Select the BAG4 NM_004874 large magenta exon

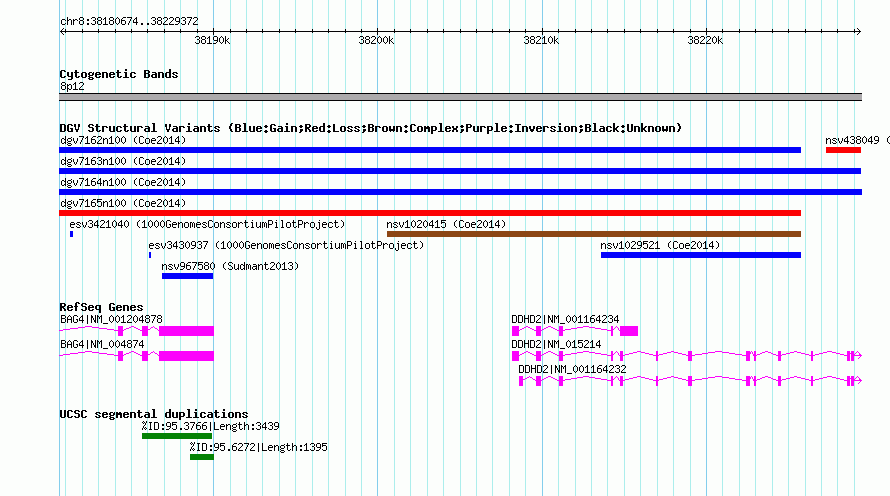(x=186, y=356)
